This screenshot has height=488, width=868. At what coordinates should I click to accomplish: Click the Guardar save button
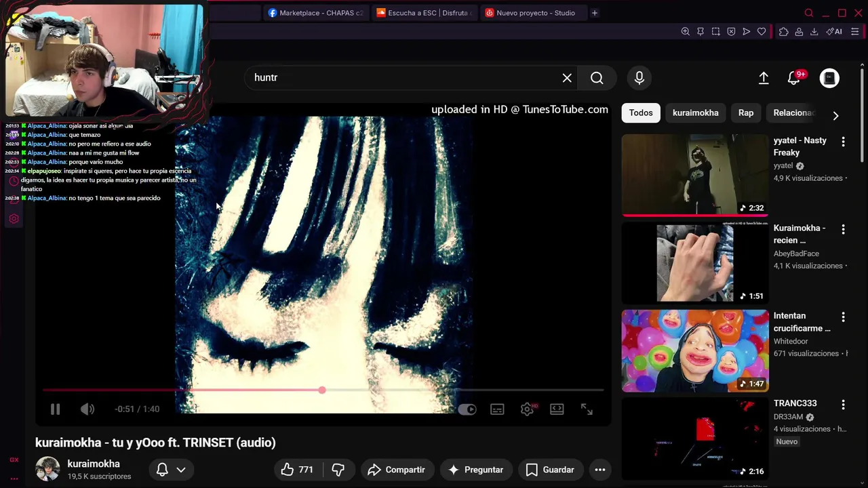click(x=550, y=470)
